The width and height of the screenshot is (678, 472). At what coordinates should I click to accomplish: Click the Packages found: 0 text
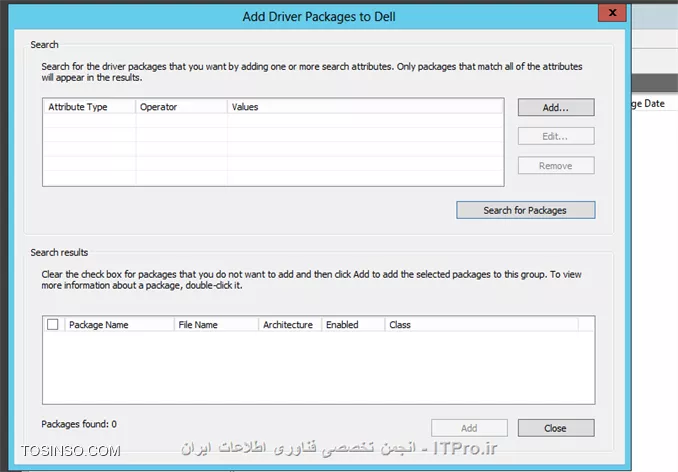(x=79, y=424)
